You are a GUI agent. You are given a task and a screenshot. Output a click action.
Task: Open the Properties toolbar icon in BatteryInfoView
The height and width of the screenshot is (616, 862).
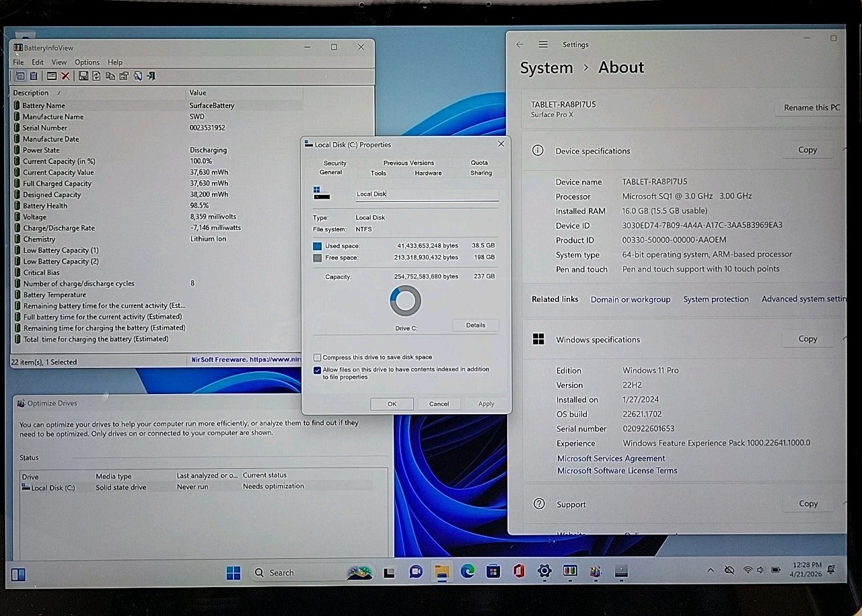124,76
